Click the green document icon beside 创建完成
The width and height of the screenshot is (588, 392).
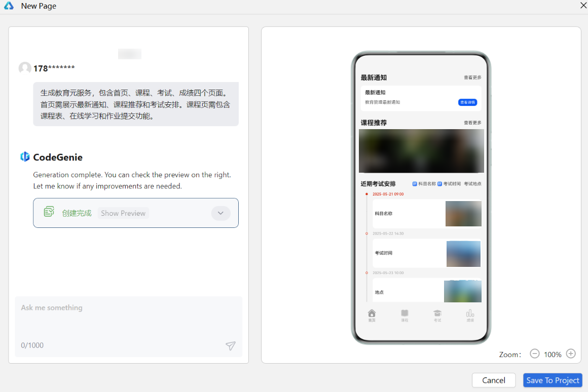click(x=49, y=211)
